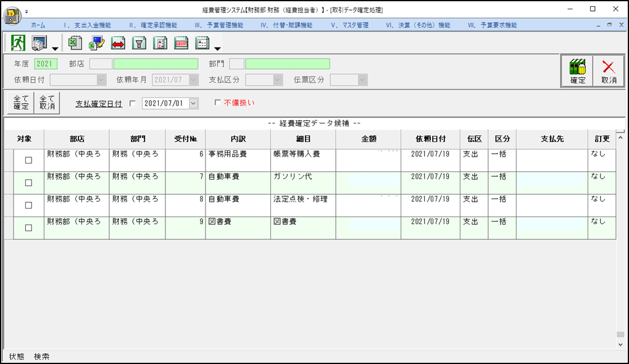The image size is (629, 364).
Task: Click the 内訳 column header
Action: [238, 139]
